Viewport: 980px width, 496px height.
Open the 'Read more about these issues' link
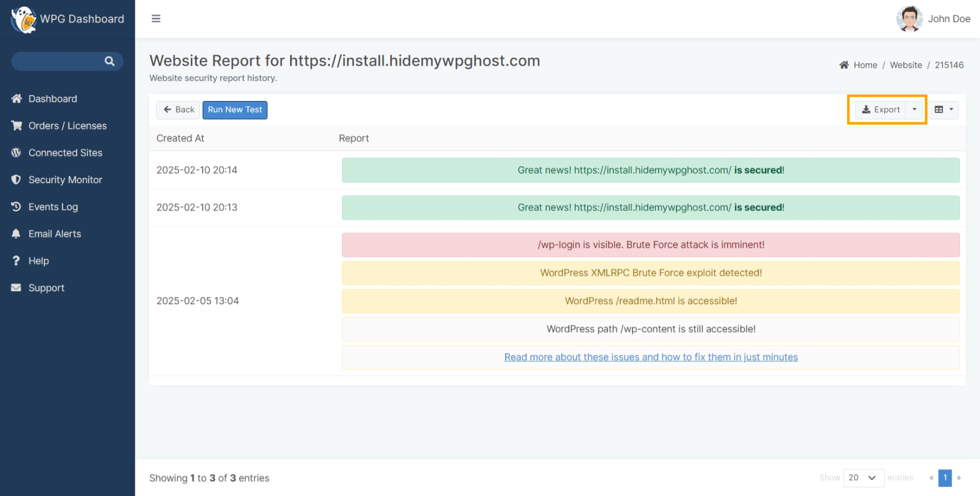click(651, 357)
